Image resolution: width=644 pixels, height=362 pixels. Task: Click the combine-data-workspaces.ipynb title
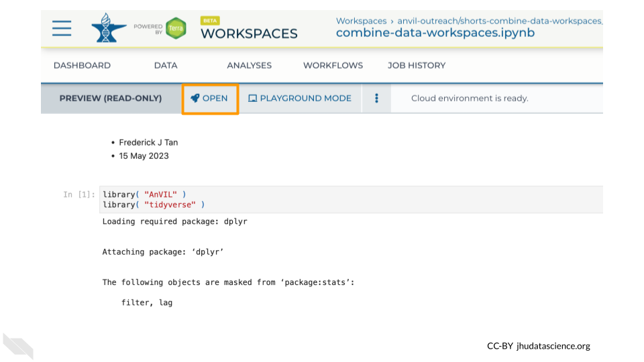click(x=435, y=33)
